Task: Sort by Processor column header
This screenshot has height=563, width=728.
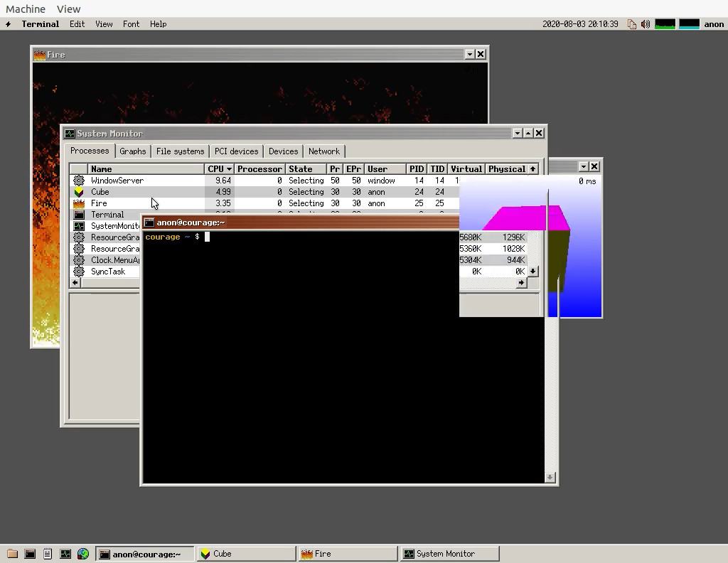Action: [259, 169]
